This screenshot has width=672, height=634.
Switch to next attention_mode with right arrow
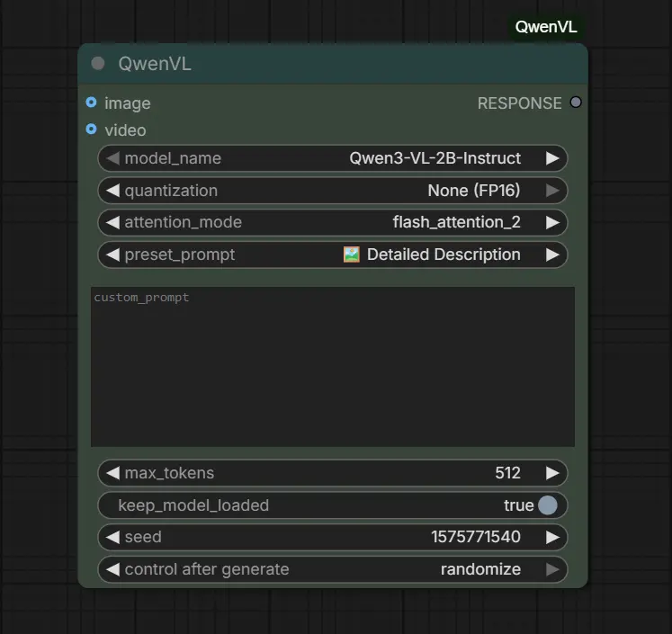click(x=552, y=222)
